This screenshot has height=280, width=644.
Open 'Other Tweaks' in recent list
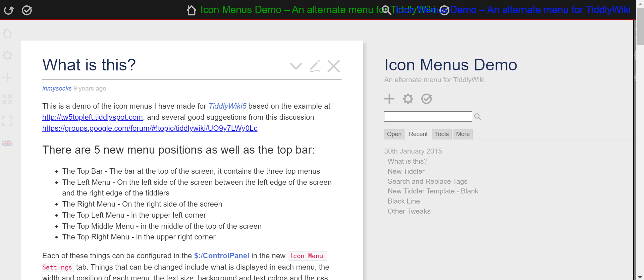(x=409, y=211)
